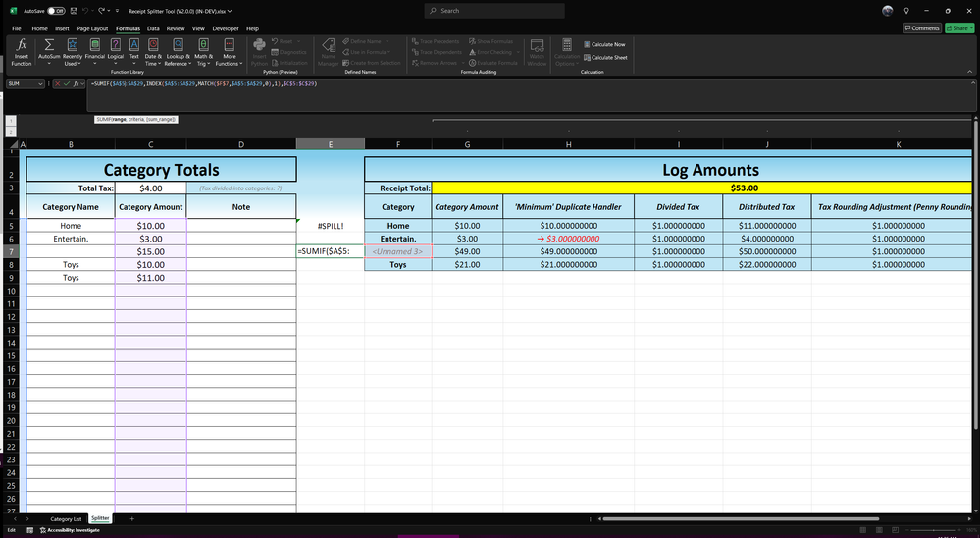The width and height of the screenshot is (980, 538).
Task: Add a new sheet with plus icon
Action: (131, 518)
